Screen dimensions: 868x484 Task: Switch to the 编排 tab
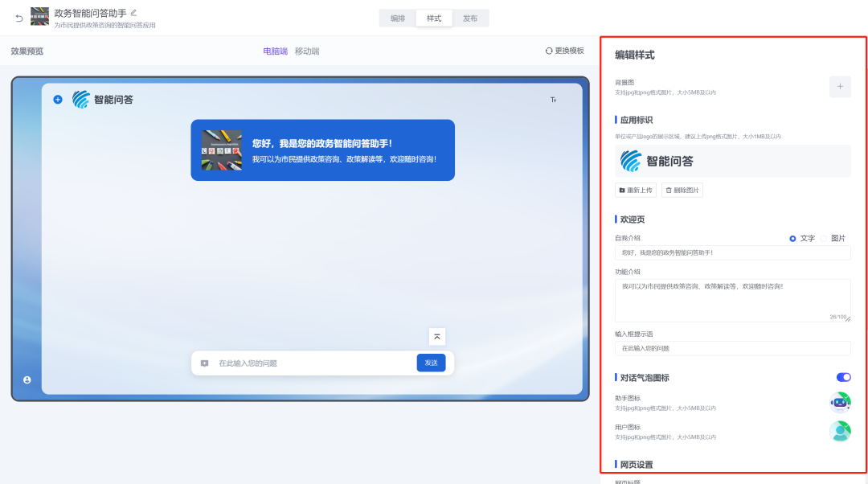[396, 18]
